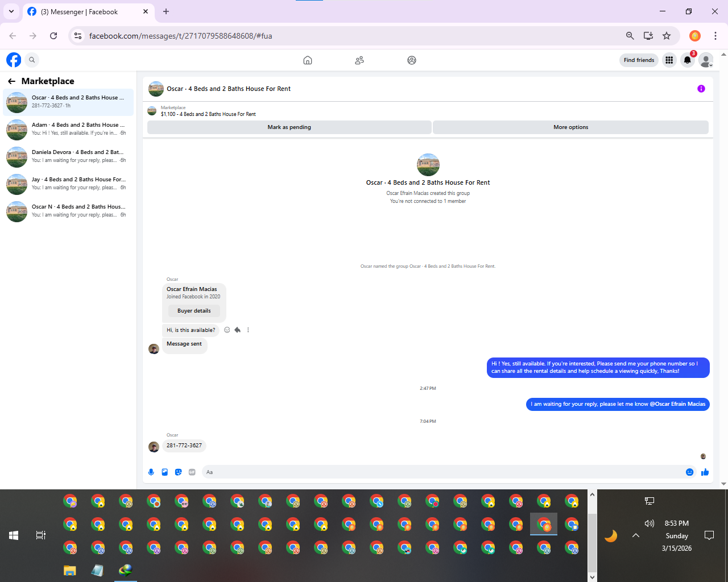Open the account menu avatar
The image size is (728, 582).
point(706,60)
